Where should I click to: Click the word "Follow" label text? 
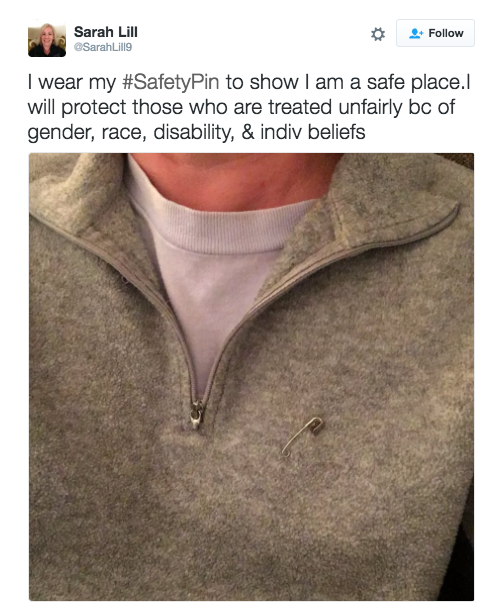[x=446, y=33]
